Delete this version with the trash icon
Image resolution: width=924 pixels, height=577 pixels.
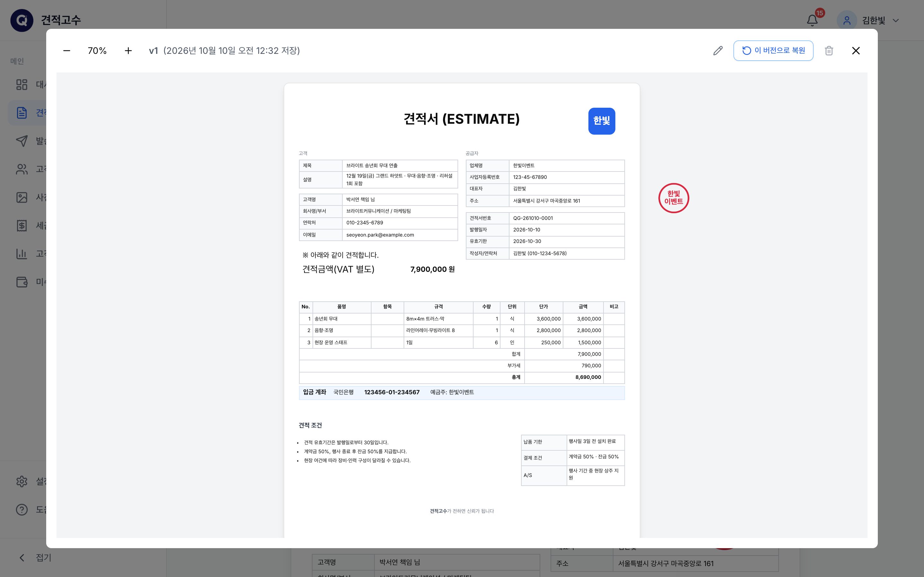click(829, 51)
